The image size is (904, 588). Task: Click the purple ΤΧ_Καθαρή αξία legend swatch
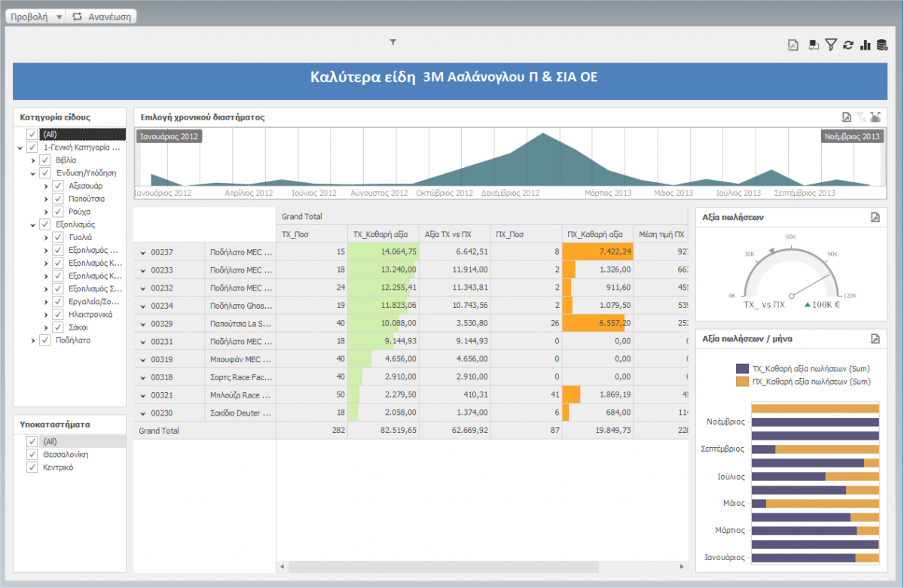[x=741, y=369]
